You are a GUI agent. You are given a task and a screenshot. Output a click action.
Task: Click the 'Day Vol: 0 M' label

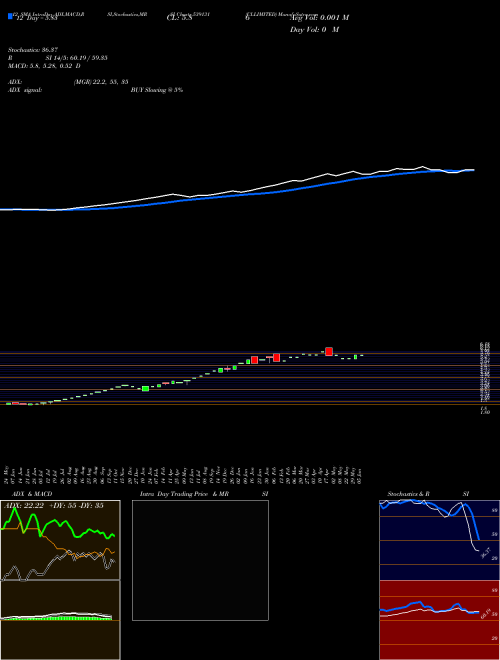pos(314,29)
